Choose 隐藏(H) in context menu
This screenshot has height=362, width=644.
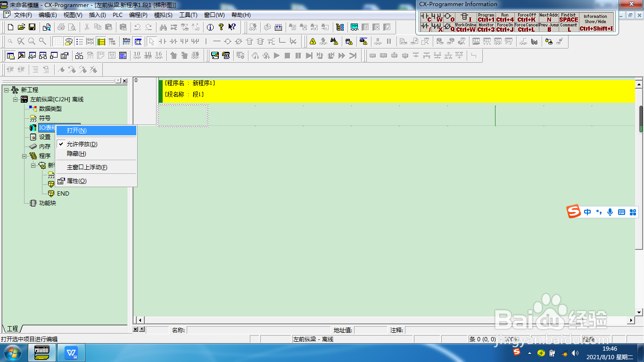[96, 154]
